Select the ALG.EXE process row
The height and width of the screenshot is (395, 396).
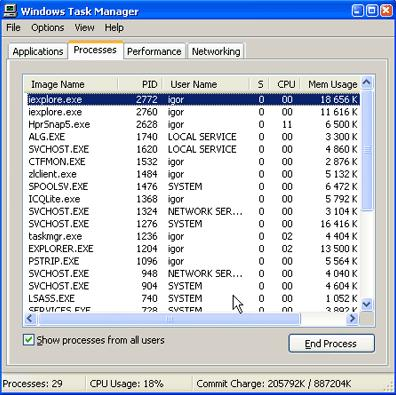[x=193, y=137]
